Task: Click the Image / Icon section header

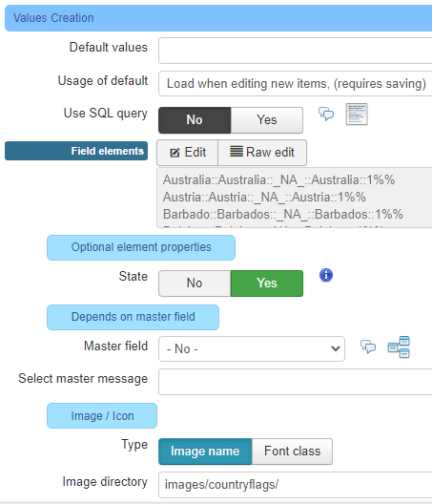Action: coord(102,415)
